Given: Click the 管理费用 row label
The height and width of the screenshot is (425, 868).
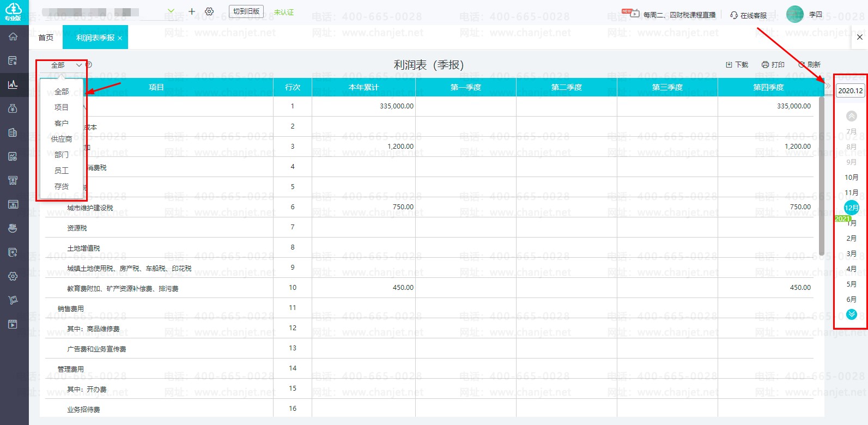Looking at the screenshot, I should (71, 369).
